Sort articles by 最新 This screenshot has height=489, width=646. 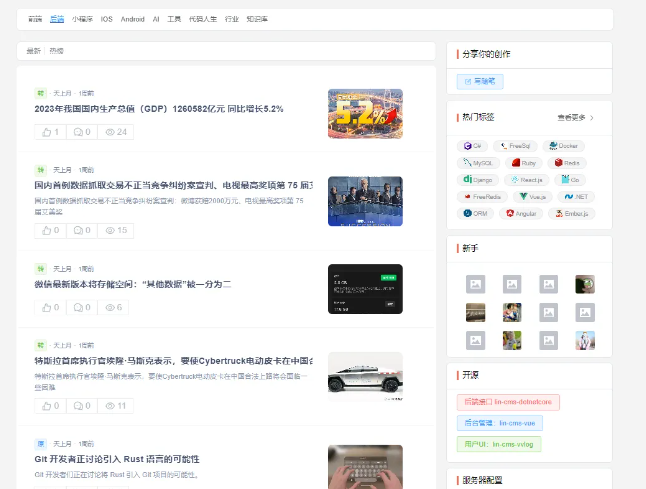33,51
